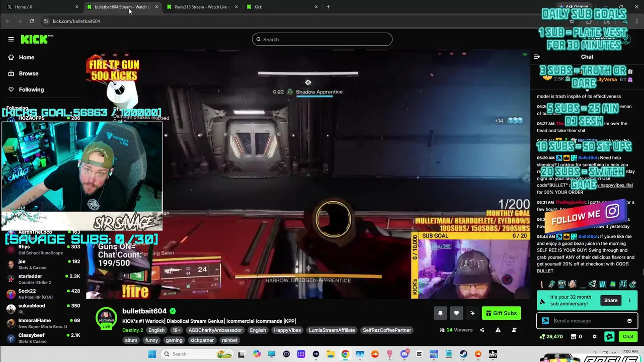Switch to Pauly315 Stream tab
This screenshot has width=644, height=362.
click(x=201, y=7)
